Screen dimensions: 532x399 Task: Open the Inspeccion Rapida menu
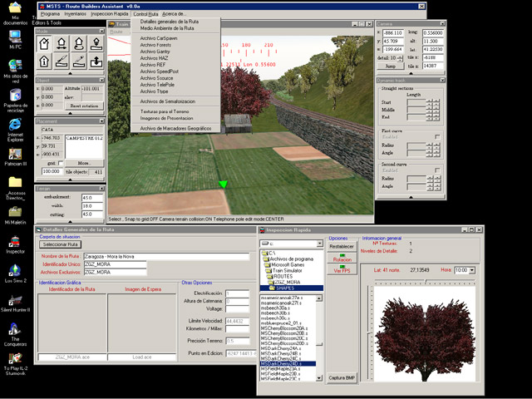109,14
